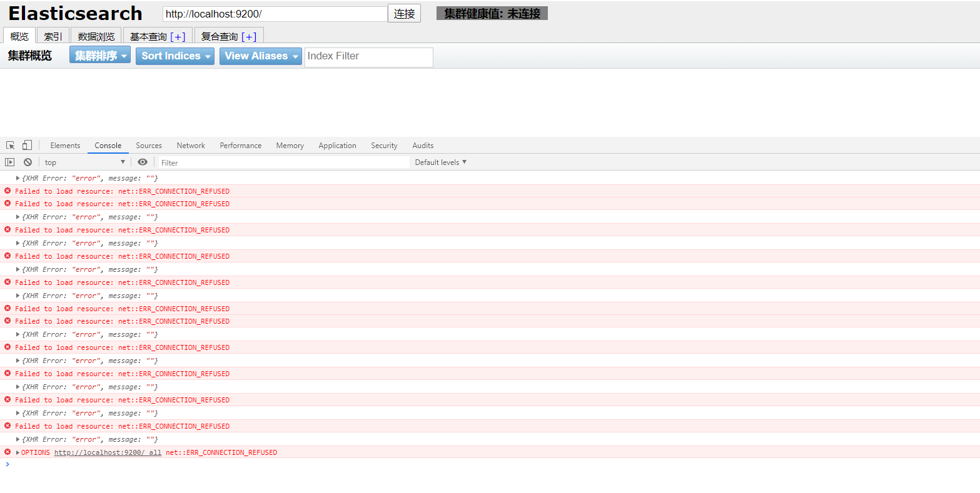
Task: Open the DevTools Memory tab
Action: click(x=290, y=145)
